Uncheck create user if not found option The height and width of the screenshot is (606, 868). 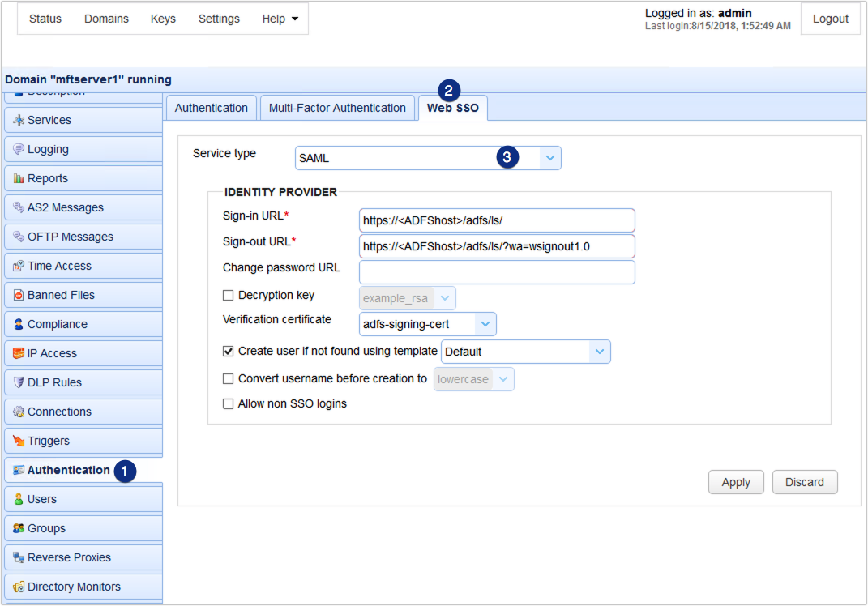pyautogui.click(x=228, y=351)
